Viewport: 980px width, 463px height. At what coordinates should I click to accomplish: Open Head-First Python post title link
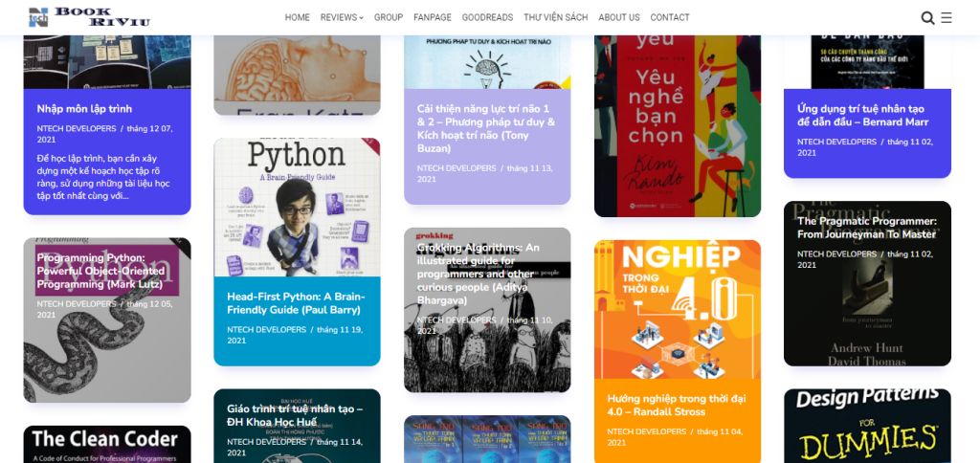click(x=296, y=303)
